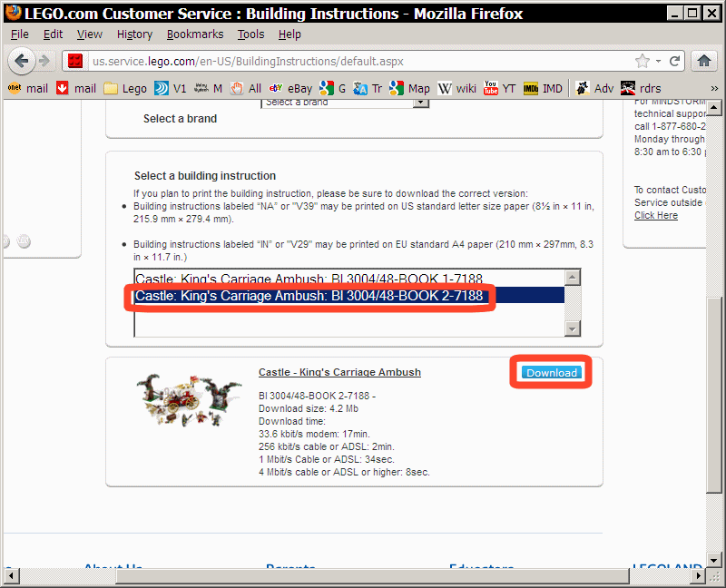Click the red LEGO site identity icon
Viewport: 726px width, 588px height.
point(75,61)
